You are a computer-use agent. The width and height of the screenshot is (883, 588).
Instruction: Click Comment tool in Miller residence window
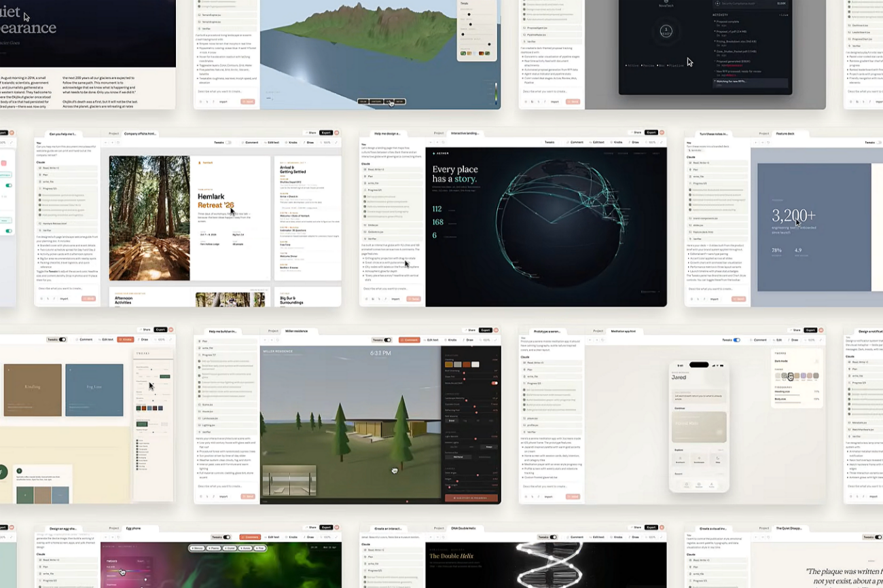(410, 339)
